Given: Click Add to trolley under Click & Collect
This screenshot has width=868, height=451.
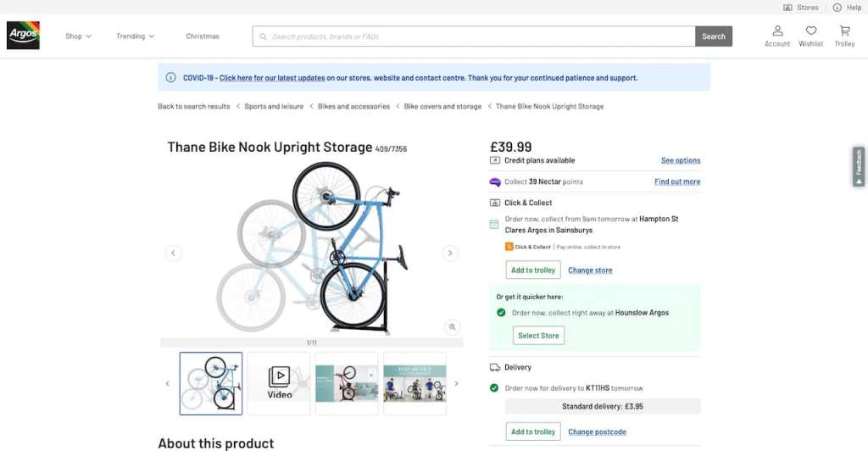Looking at the screenshot, I should click(533, 270).
